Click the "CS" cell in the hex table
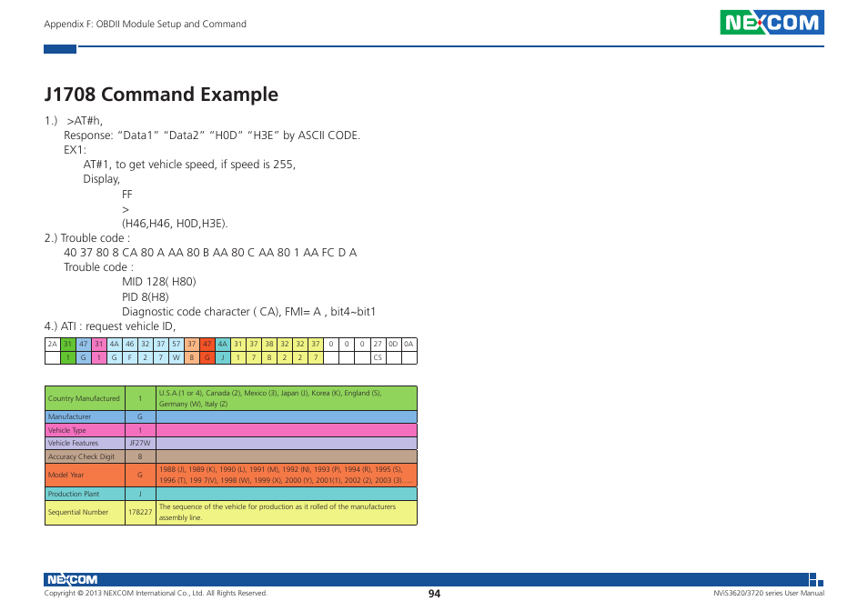868x611 pixels. (378, 357)
